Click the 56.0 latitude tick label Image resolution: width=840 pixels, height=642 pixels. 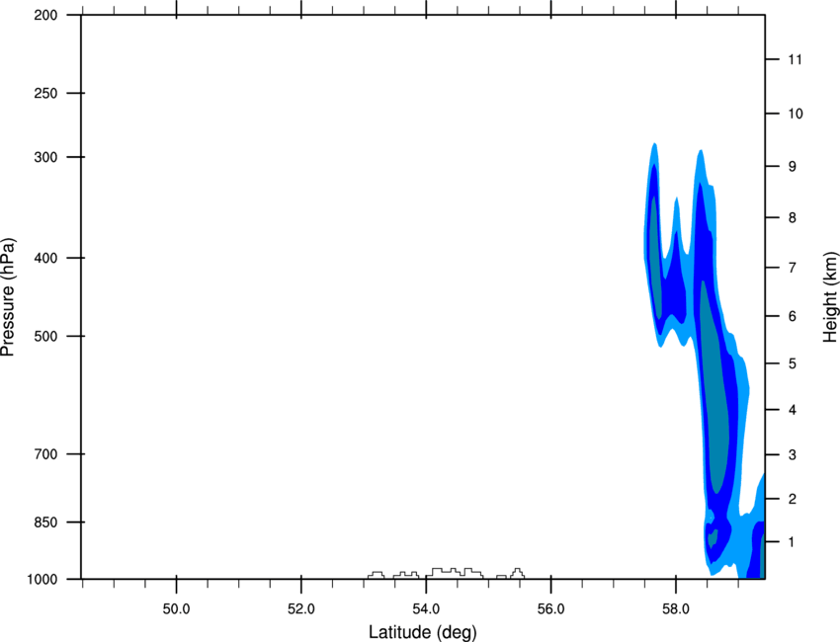click(x=551, y=609)
